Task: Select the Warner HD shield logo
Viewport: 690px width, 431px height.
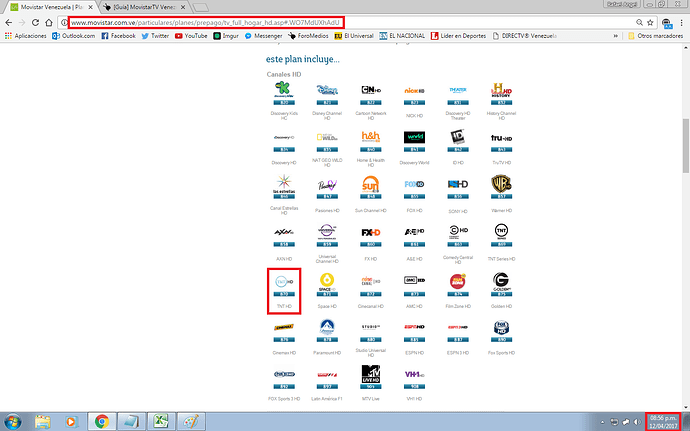Action: coord(501,184)
